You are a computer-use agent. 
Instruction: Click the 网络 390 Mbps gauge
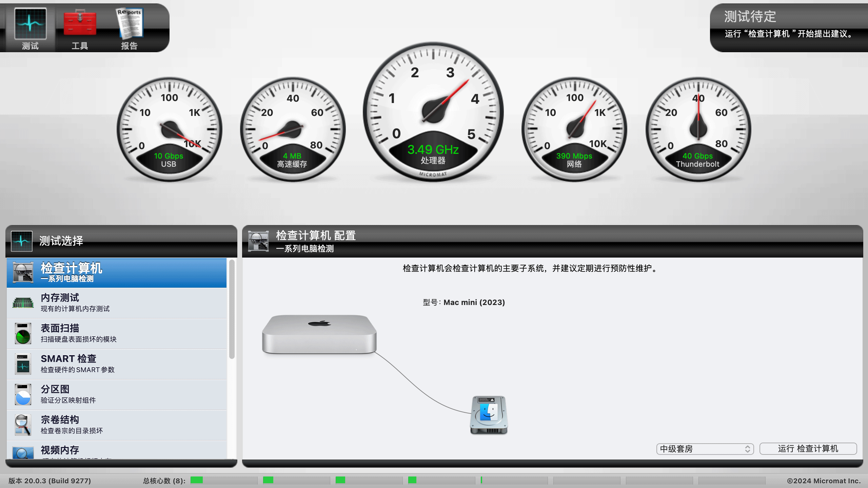click(574, 129)
